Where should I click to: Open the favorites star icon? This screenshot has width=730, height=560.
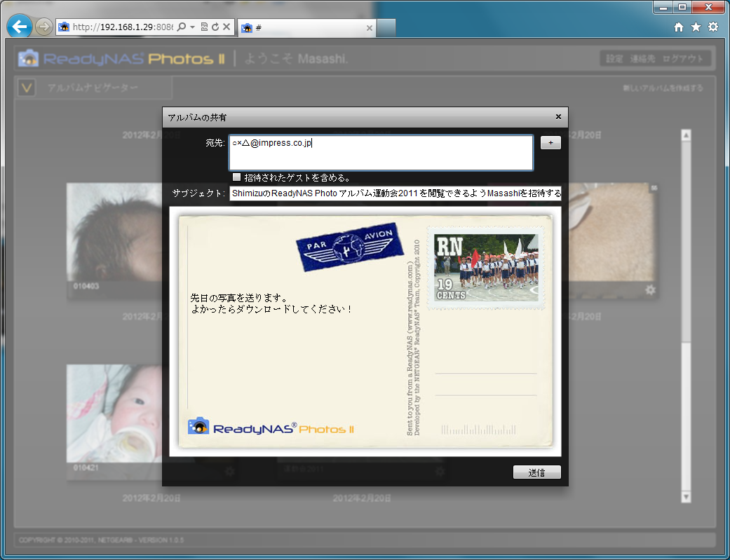[x=696, y=27]
